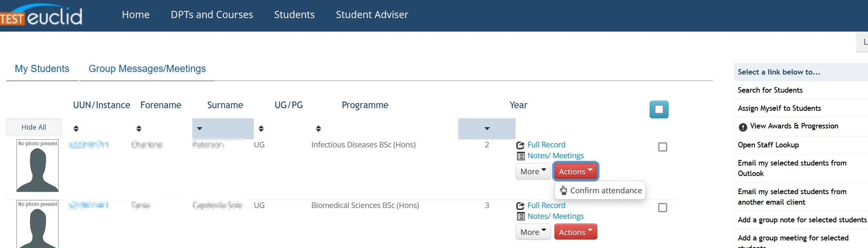Image resolution: width=868 pixels, height=248 pixels.
Task: Tick the checkbox for the Biomedical Sciences student
Action: click(x=663, y=208)
